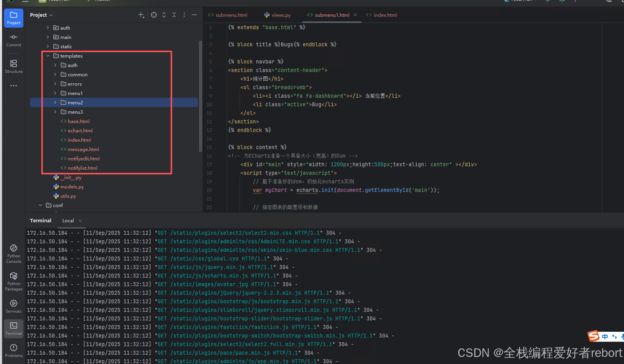Open the Problems tool window
624x364 pixels.
(14, 350)
